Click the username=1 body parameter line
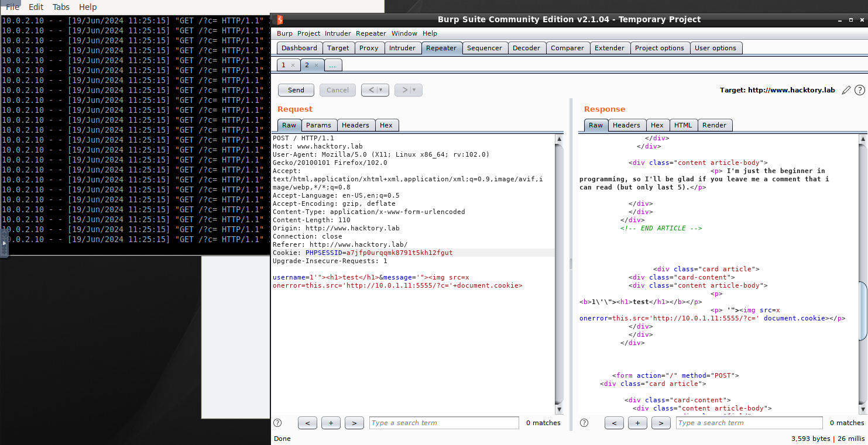The height and width of the screenshot is (445, 868). point(397,281)
